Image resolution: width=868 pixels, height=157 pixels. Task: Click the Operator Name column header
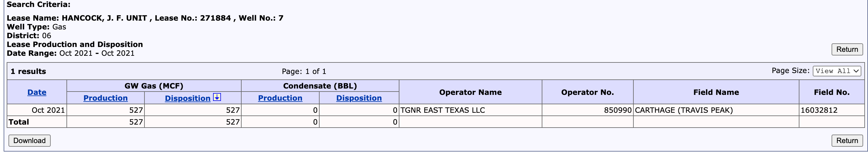point(470,92)
